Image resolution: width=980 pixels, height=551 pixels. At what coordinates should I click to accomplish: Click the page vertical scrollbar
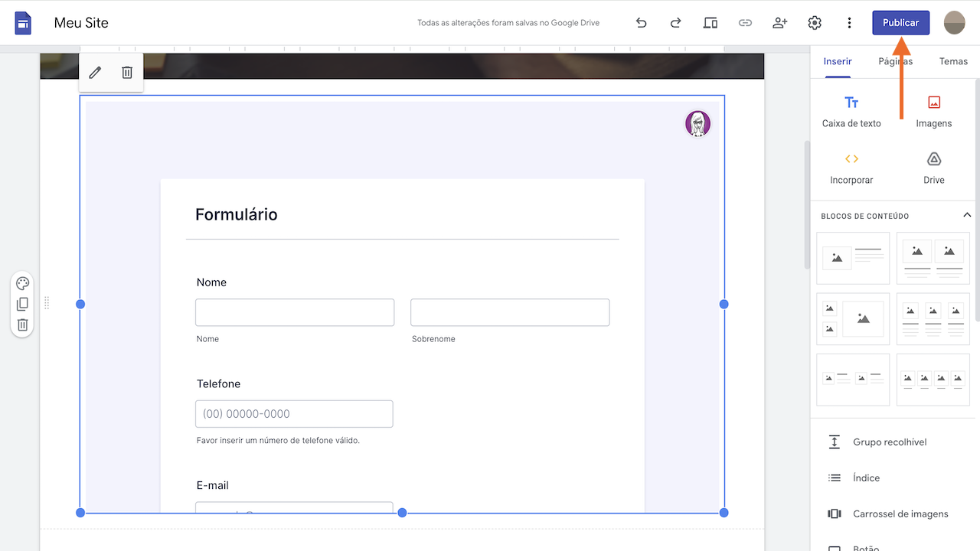pos(807,205)
